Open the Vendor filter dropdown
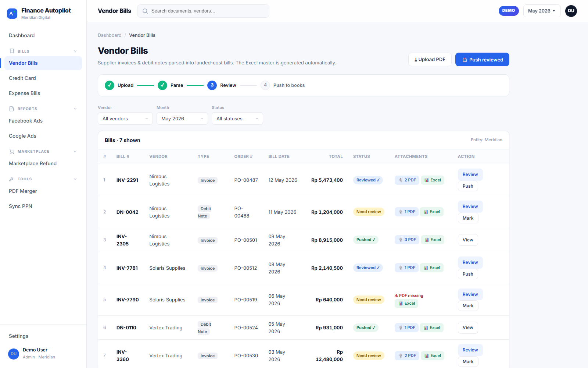Screen dimensions: 588x368 (125, 118)
